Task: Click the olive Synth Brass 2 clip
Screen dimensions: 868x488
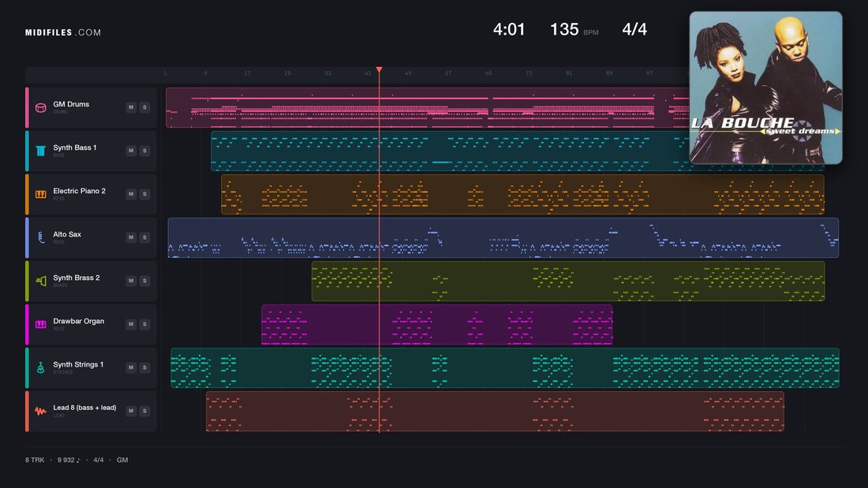Action: pos(568,281)
